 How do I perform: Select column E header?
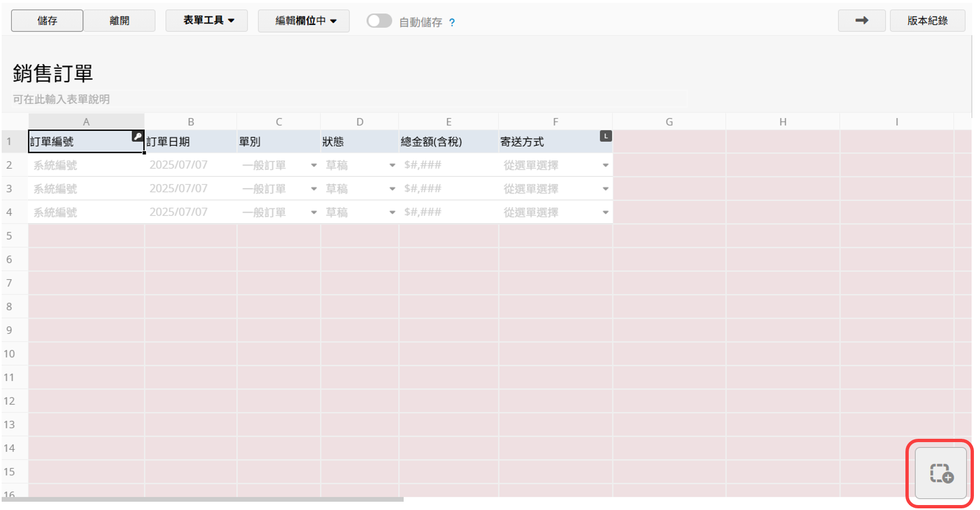click(449, 122)
